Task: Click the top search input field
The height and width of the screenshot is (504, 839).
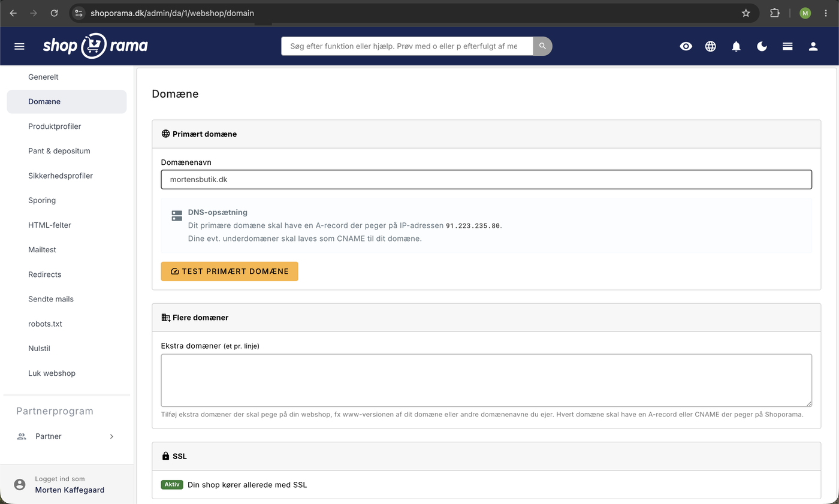Action: pos(407,46)
